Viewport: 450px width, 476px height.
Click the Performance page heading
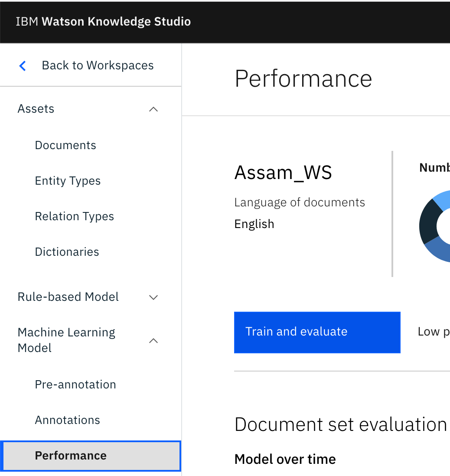tap(303, 78)
